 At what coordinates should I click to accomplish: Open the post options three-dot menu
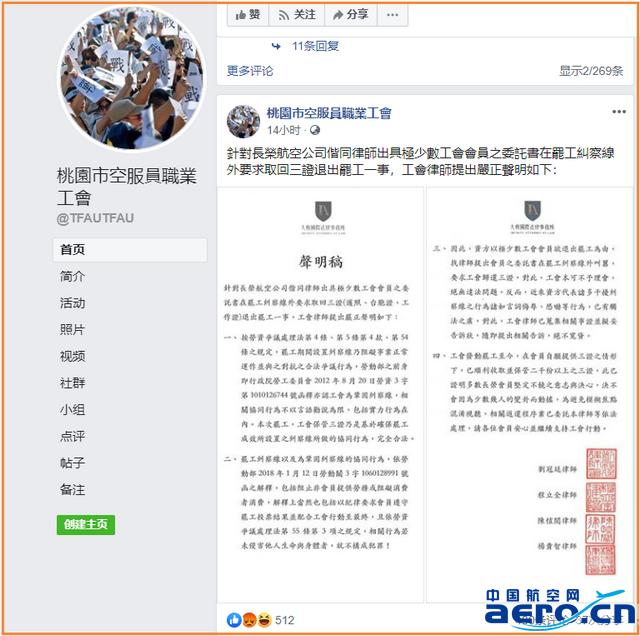tap(619, 112)
